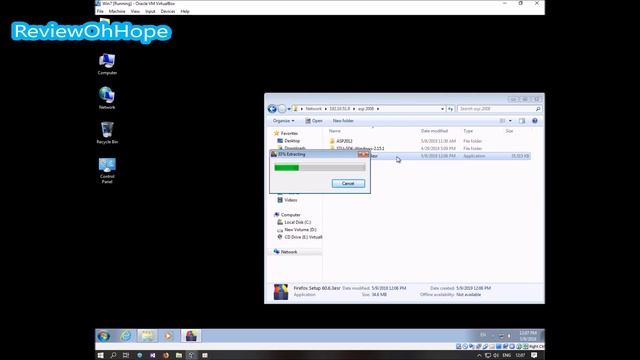The image size is (640, 360).
Task: Select Desktop under Favorites
Action: point(289,141)
